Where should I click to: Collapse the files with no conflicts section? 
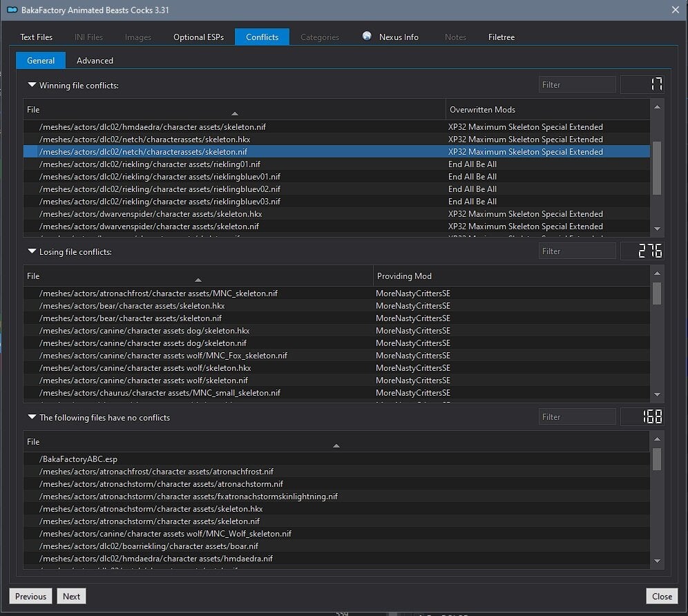click(32, 417)
